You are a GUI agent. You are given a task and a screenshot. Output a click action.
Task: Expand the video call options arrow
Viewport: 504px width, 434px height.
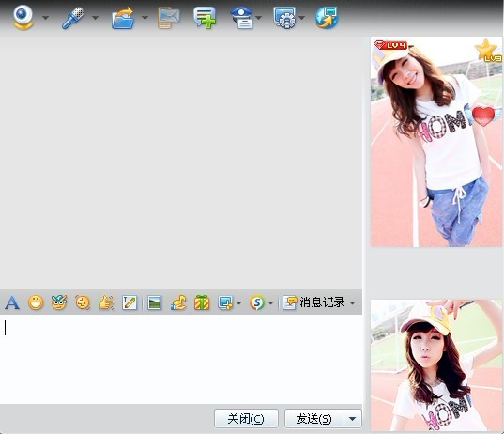click(x=46, y=18)
